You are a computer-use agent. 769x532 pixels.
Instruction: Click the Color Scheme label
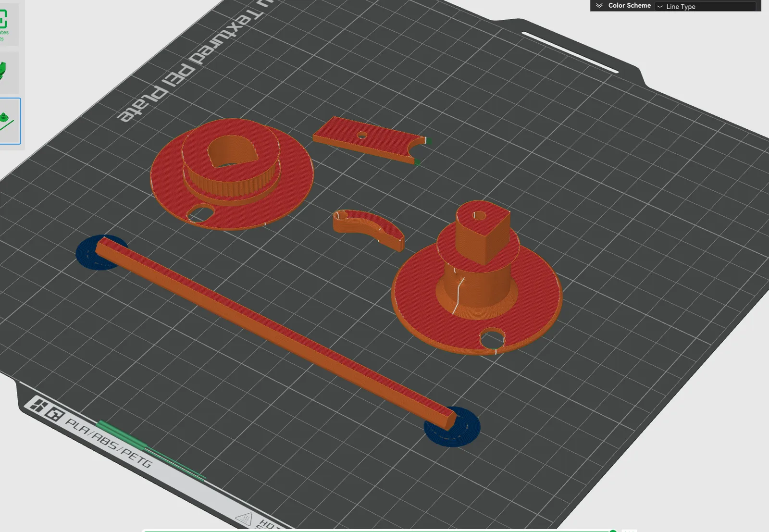pos(629,6)
